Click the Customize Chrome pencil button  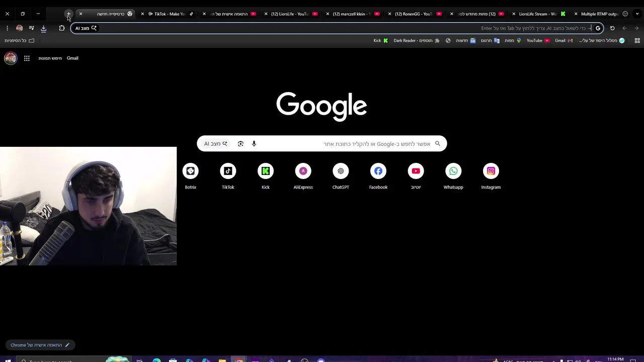40,345
